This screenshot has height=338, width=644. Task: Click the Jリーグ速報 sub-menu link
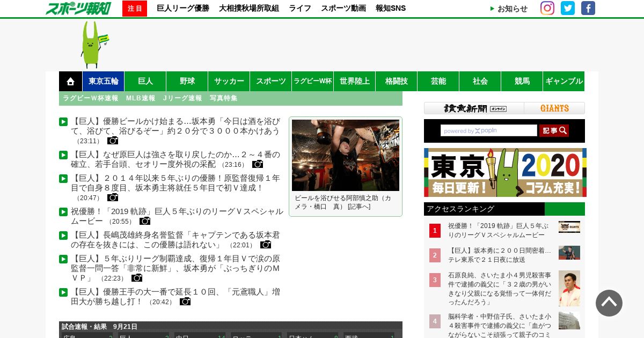[x=182, y=98]
